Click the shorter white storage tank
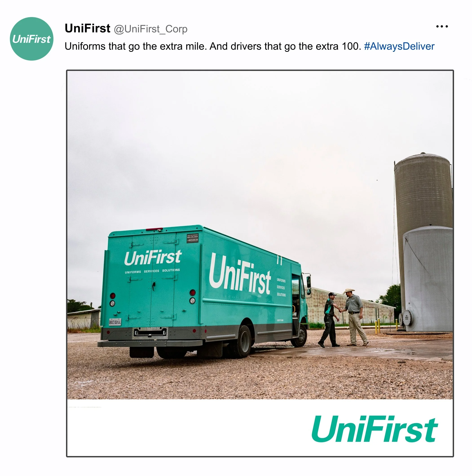 428,279
